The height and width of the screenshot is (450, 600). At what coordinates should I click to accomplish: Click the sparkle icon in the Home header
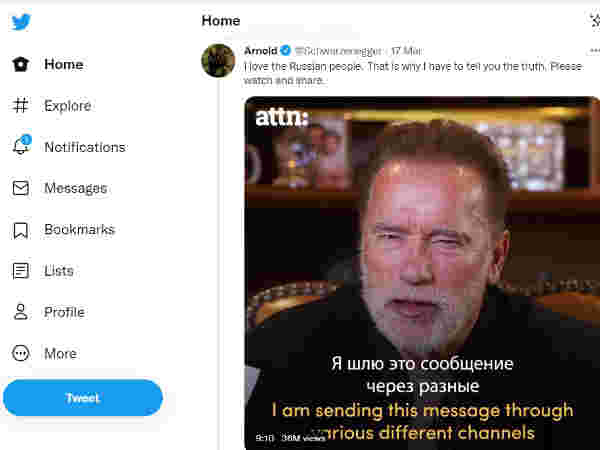[595, 20]
